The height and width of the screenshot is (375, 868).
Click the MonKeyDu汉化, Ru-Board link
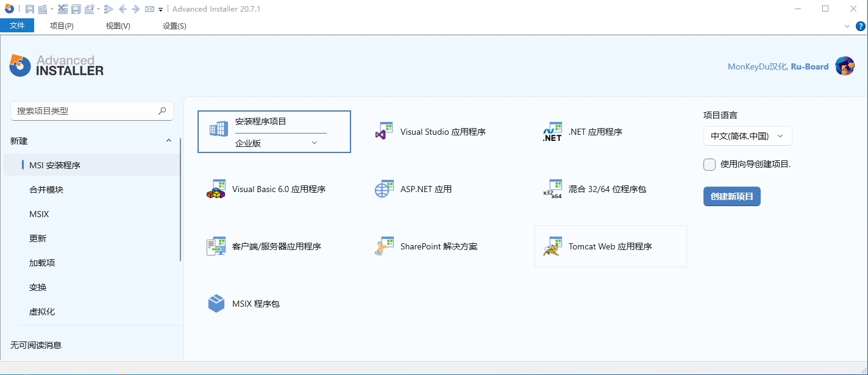(778, 66)
